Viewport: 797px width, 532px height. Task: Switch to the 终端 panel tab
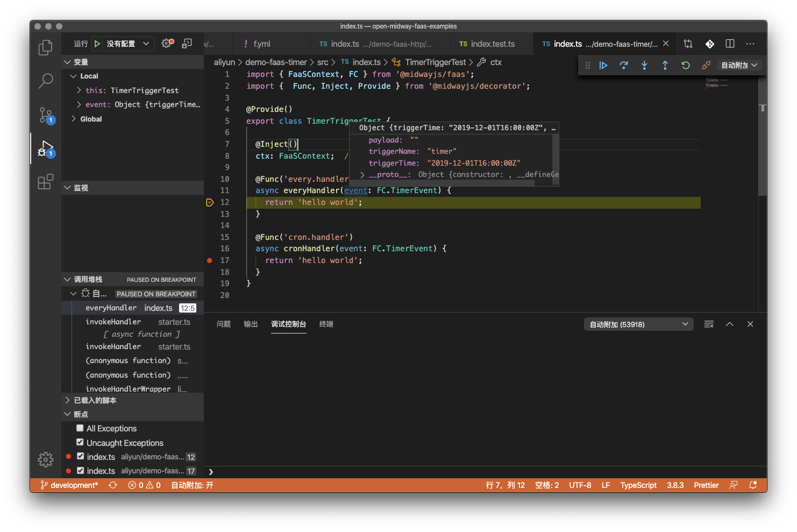tap(326, 324)
